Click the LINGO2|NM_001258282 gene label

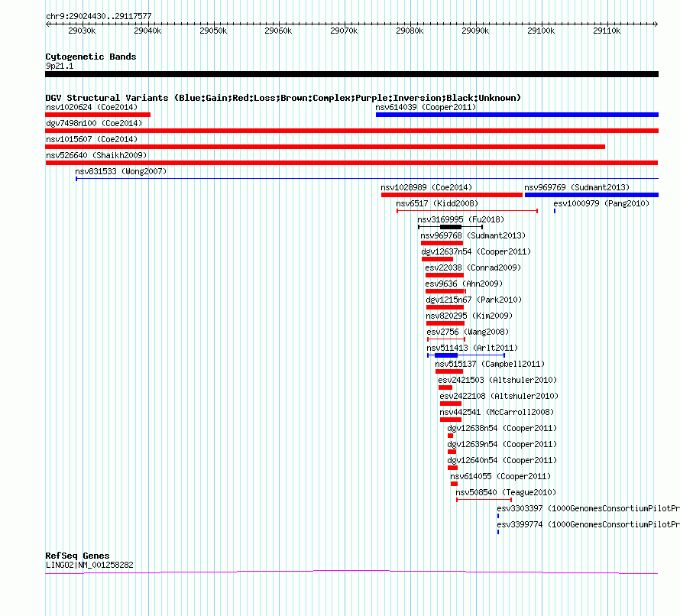(89, 565)
